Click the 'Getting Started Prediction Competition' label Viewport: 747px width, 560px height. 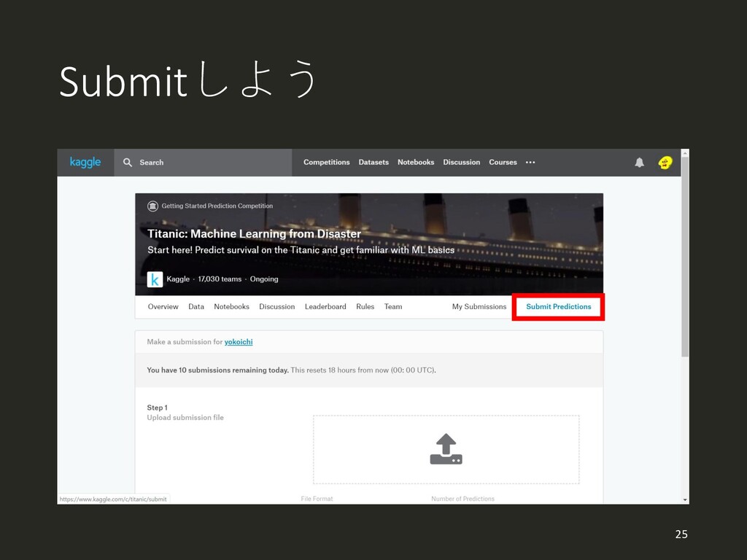(x=217, y=206)
